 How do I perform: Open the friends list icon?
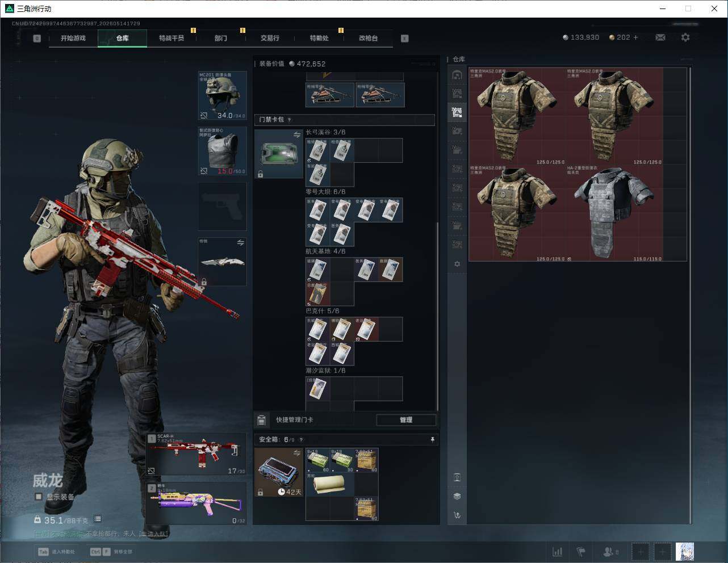coord(610,552)
